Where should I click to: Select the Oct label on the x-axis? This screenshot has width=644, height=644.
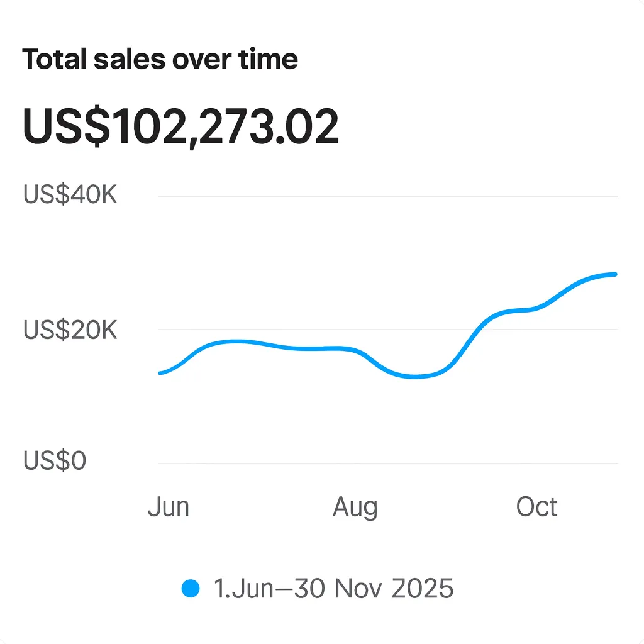pos(536,507)
